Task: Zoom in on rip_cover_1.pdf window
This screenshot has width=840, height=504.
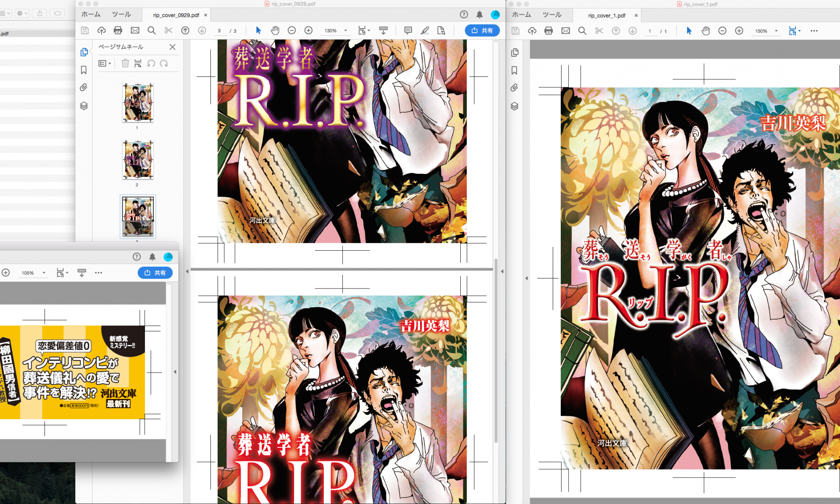Action: tap(739, 31)
